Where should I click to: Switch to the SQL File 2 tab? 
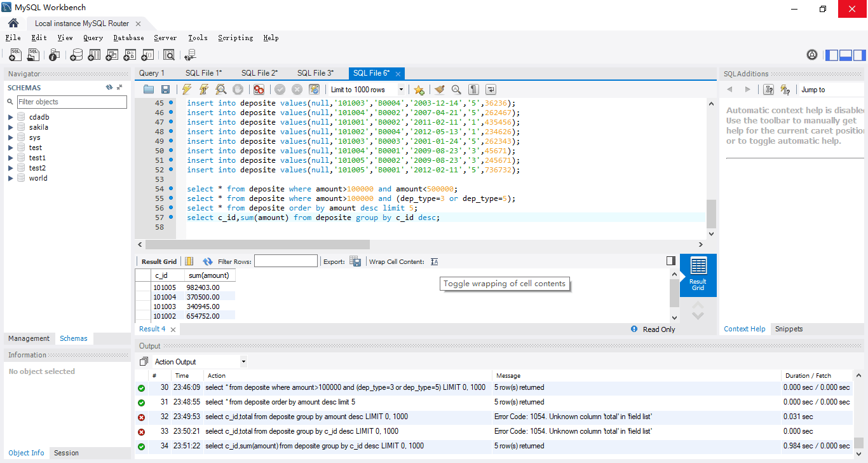259,73
